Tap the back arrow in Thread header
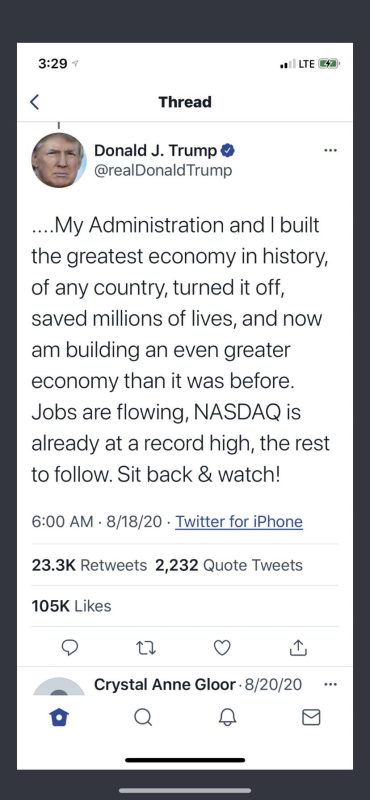370x800 pixels. pos(34,102)
